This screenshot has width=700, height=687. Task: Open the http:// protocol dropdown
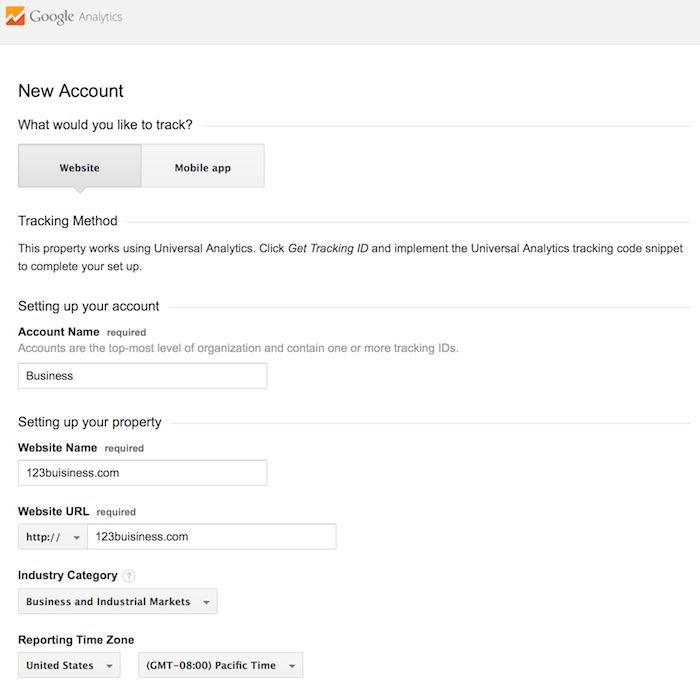click(53, 537)
